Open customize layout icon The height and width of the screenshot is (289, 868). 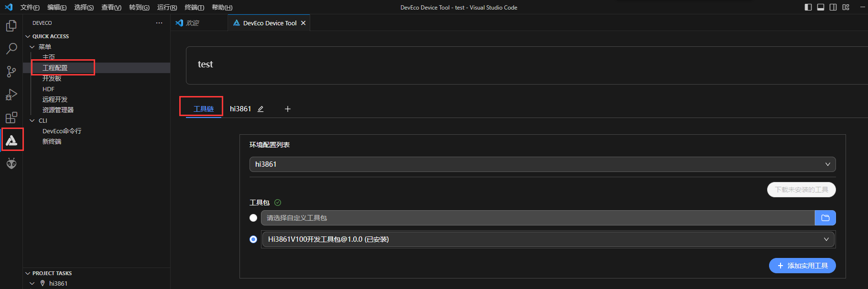click(846, 7)
